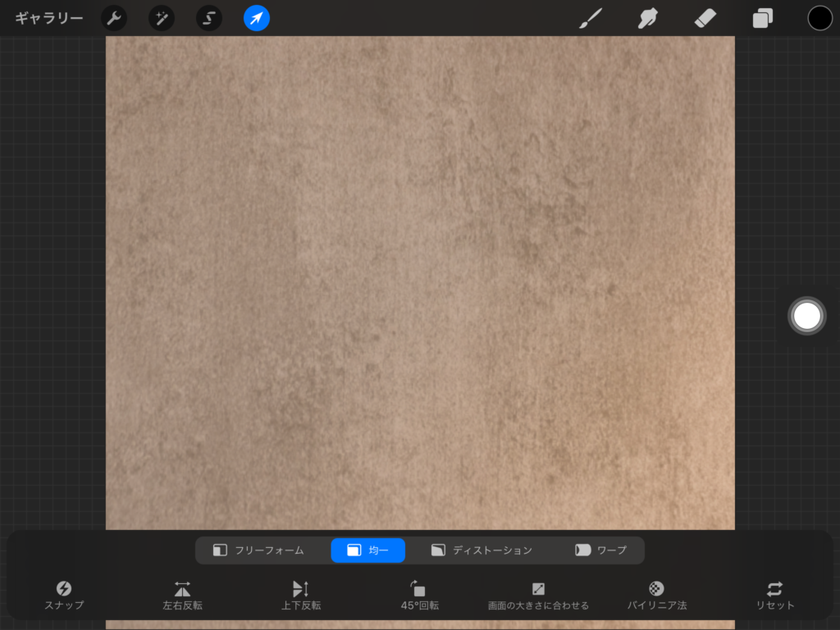The height and width of the screenshot is (630, 840).
Task: Flip vertically with 上下反転
Action: click(301, 596)
